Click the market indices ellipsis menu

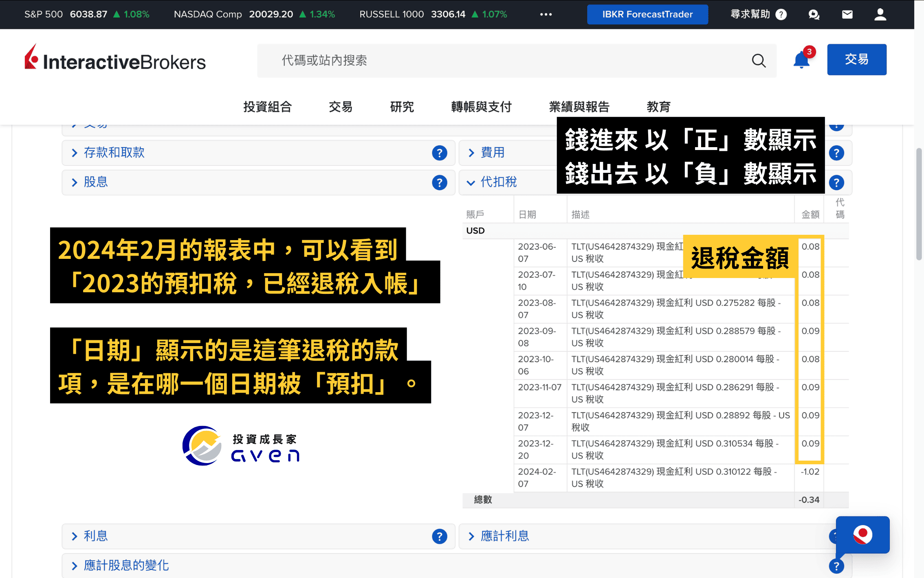pos(545,14)
